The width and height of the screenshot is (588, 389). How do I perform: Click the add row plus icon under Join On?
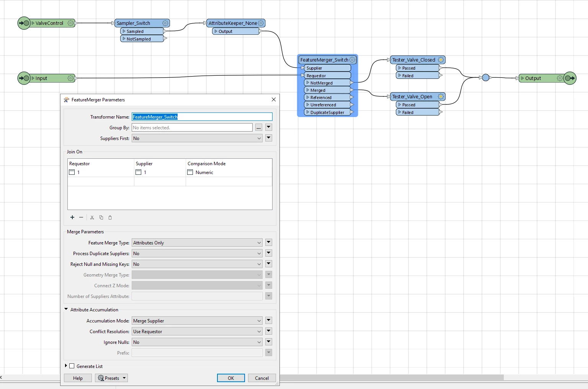(72, 217)
